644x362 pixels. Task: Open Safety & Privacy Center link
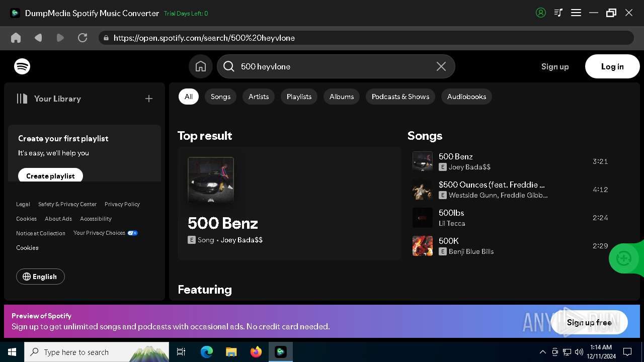click(x=67, y=204)
